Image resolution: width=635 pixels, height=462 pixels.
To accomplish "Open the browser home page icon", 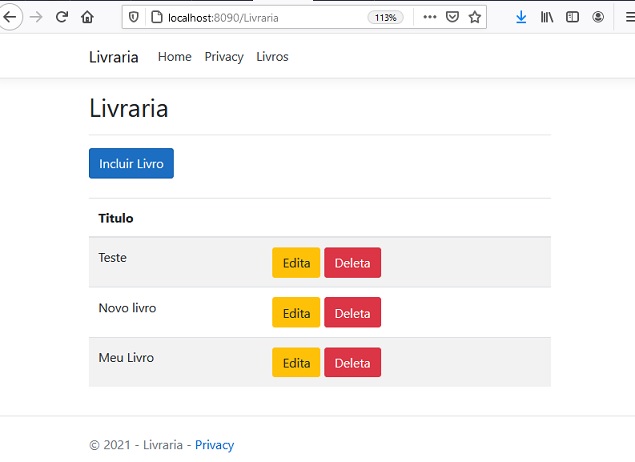I will [87, 17].
